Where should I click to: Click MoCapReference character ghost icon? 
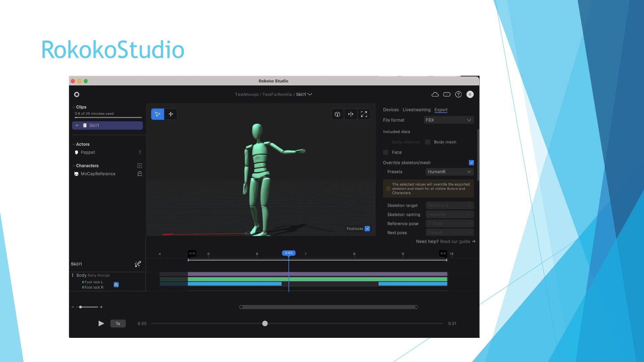pos(140,174)
